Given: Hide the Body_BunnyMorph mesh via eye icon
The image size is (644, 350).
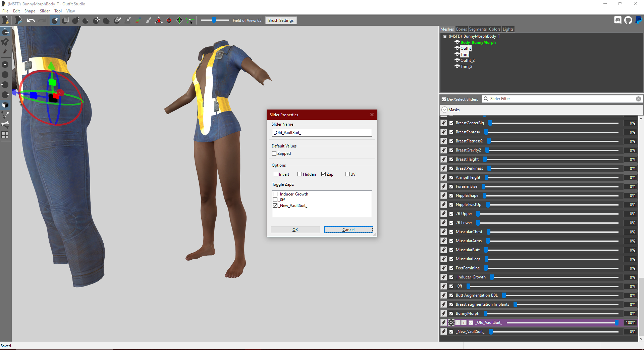Looking at the screenshot, I should coord(457,42).
